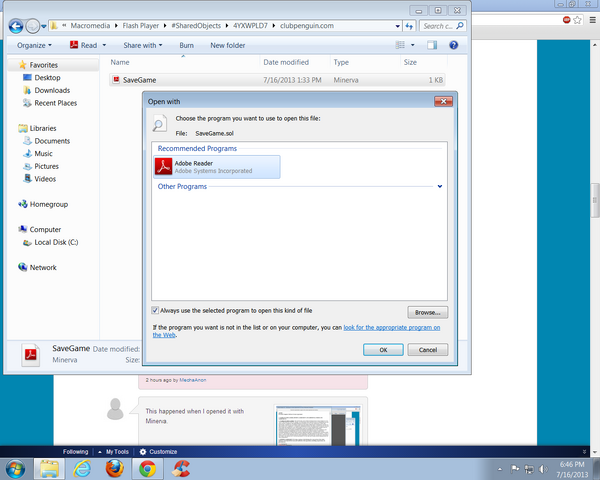600x480 pixels.
Task: Click the MediaAnon username link
Action: click(x=193, y=380)
